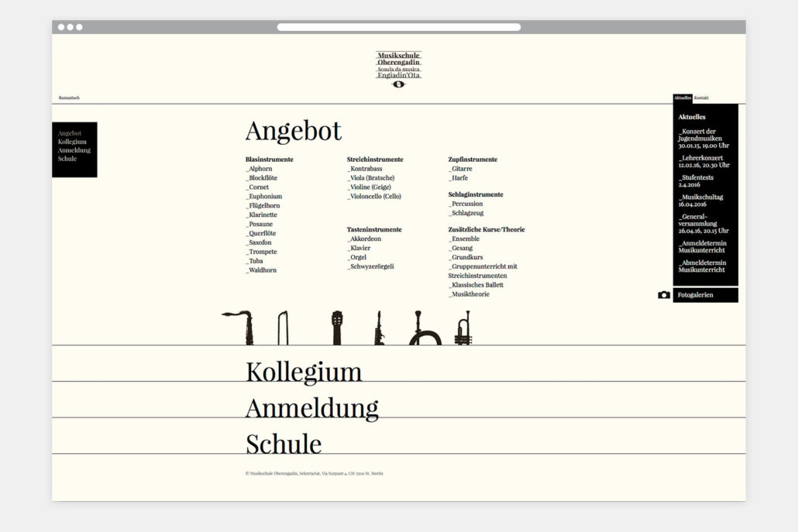
Task: Click the Tasteninstrumente column heading
Action: click(374, 229)
